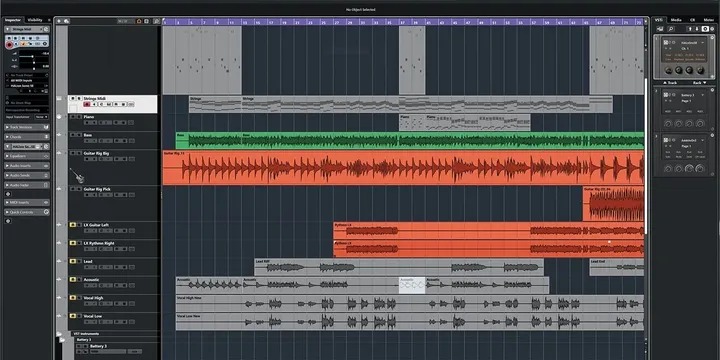The width and height of the screenshot is (720, 360).
Task: Expand the Audio Inserts inspector section
Action: [27, 165]
